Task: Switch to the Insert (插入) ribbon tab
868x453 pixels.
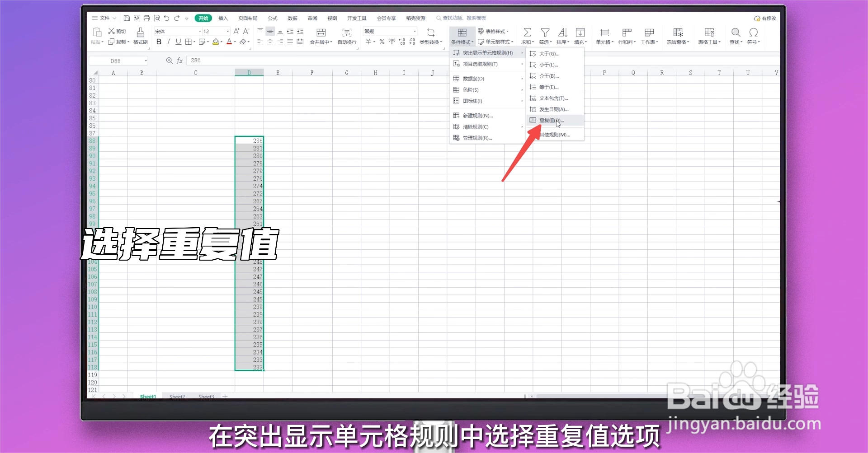Action: point(223,18)
